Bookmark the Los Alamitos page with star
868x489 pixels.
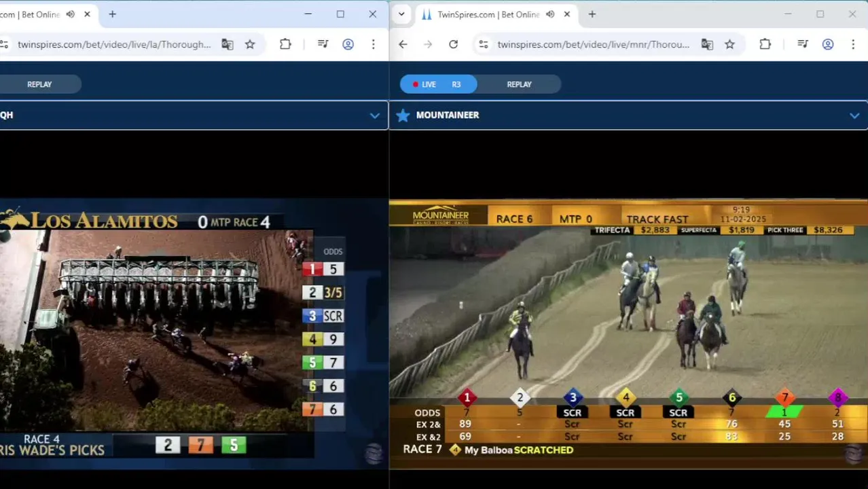(250, 44)
